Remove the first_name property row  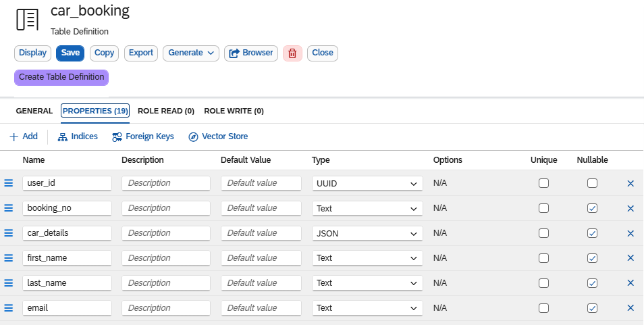click(x=631, y=258)
